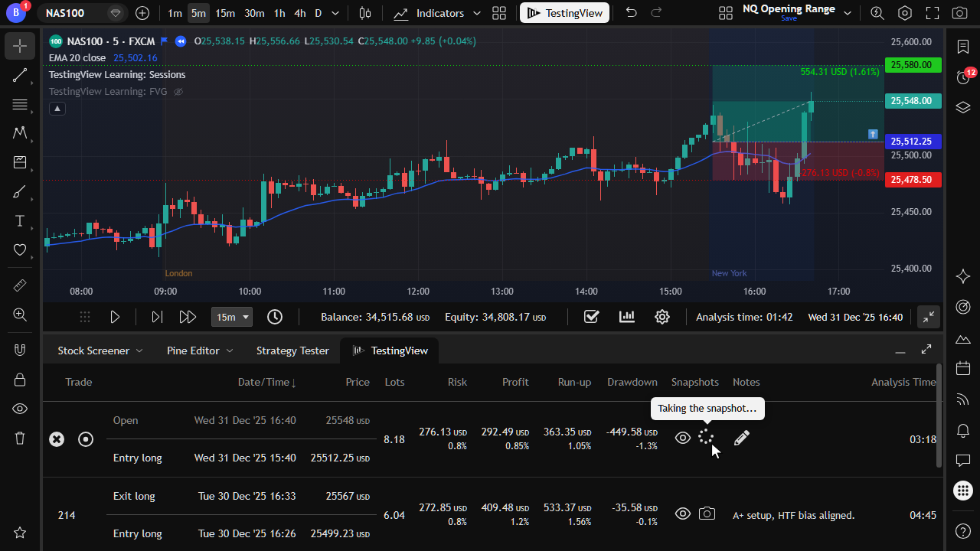Image resolution: width=980 pixels, height=551 pixels.
Task: Remove drawings using trash icon
Action: (x=20, y=438)
